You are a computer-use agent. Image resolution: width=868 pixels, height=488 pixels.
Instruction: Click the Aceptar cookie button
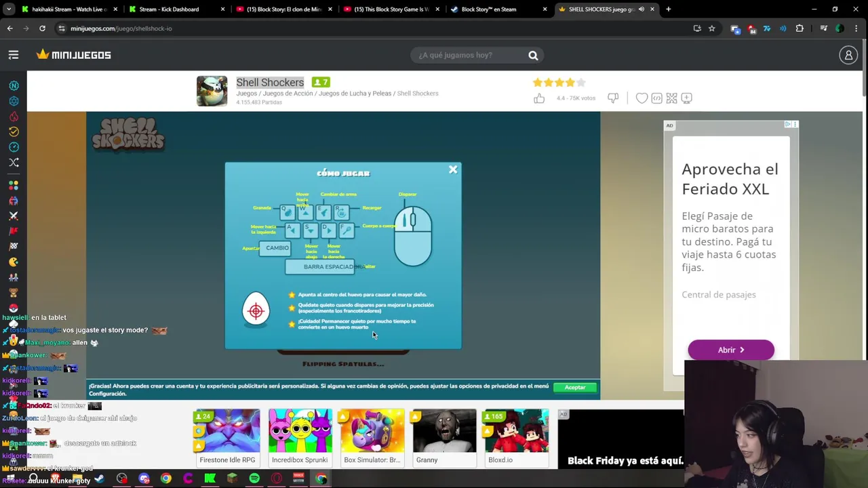(x=575, y=387)
